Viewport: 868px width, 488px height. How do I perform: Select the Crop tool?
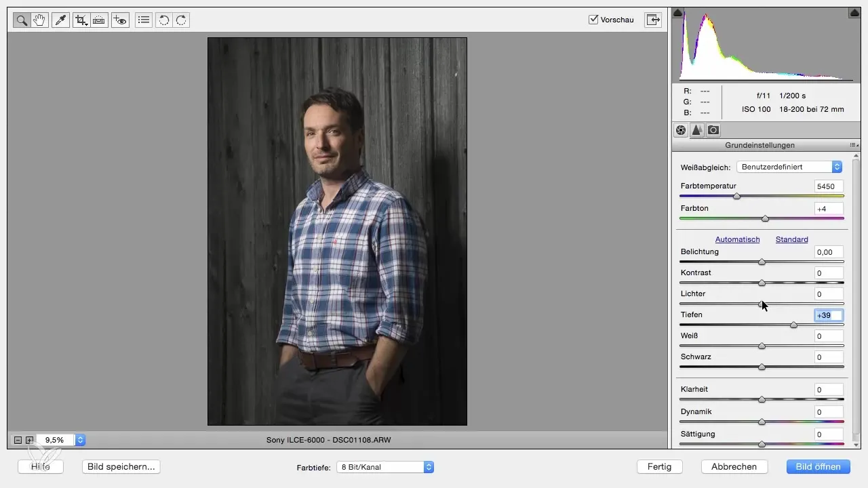[82, 20]
